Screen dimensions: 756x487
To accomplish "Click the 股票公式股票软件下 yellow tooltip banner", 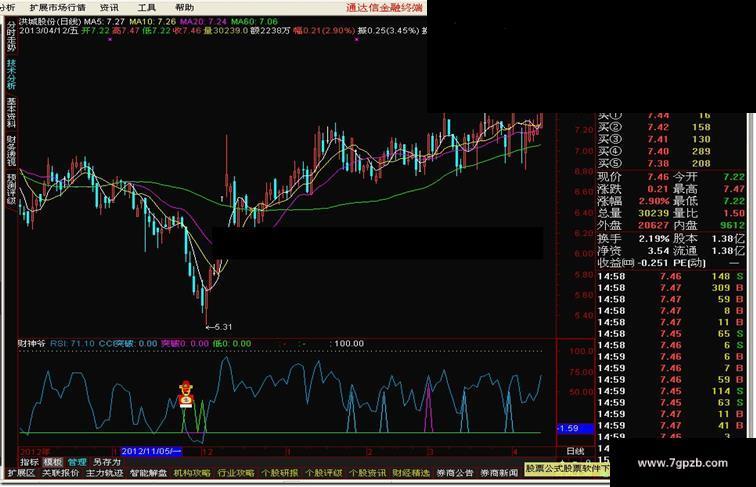I will (567, 469).
